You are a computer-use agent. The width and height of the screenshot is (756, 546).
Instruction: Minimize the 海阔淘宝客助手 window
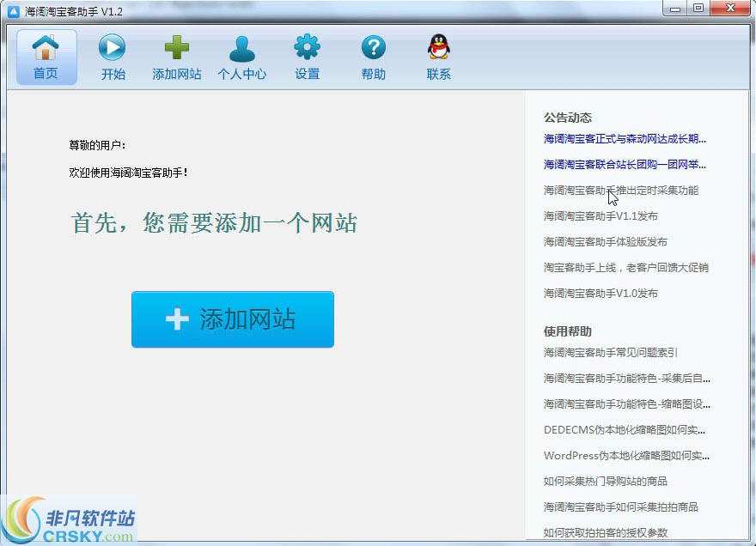point(675,9)
